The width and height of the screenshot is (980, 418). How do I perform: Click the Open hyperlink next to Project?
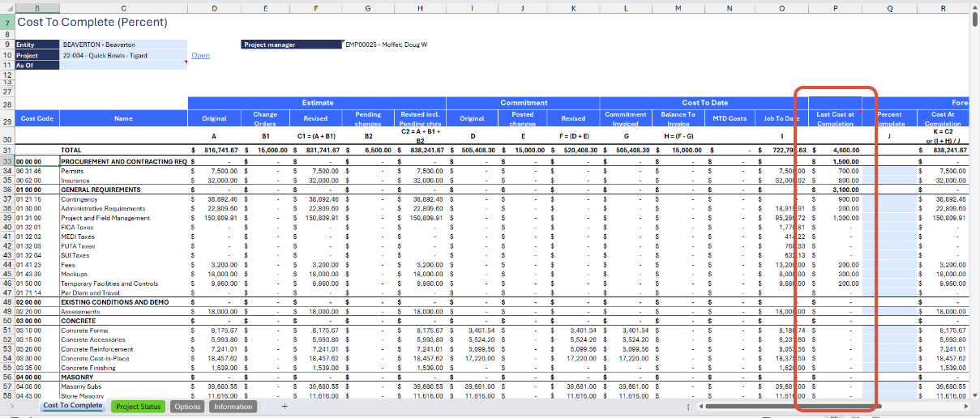(x=200, y=56)
